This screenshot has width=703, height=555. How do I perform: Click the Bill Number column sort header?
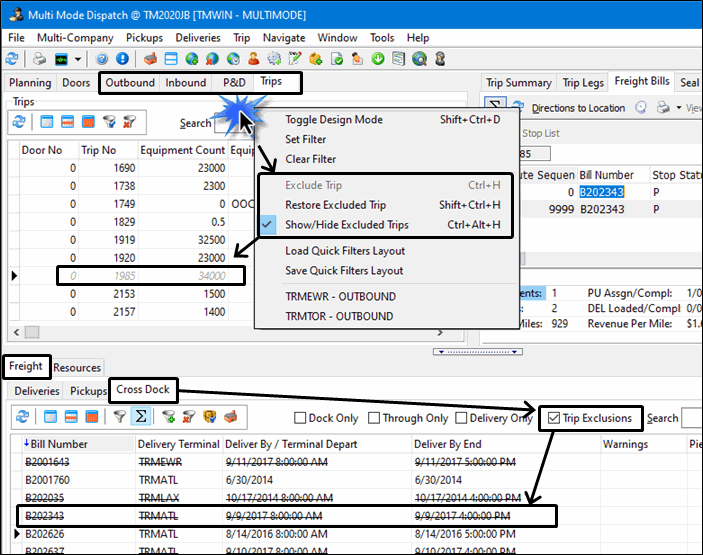(x=60, y=444)
